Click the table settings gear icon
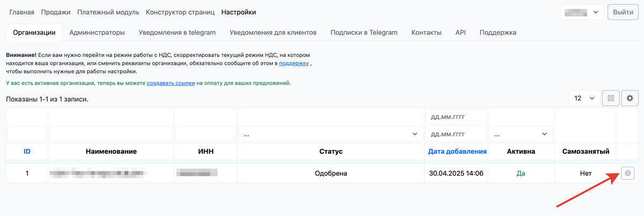This screenshot has width=644, height=216. (629, 98)
